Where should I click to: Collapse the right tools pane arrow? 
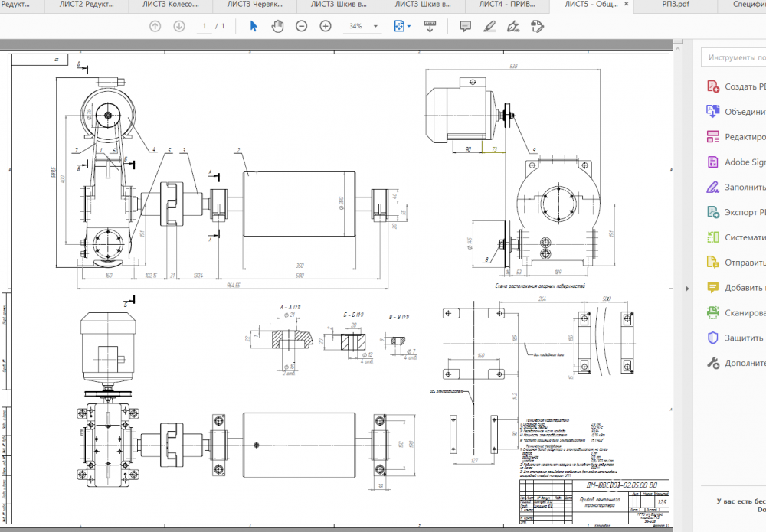click(686, 288)
